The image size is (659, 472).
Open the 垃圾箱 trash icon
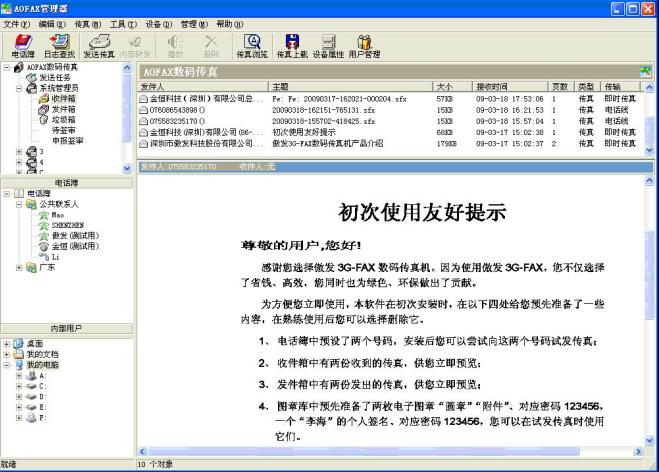[x=44, y=120]
